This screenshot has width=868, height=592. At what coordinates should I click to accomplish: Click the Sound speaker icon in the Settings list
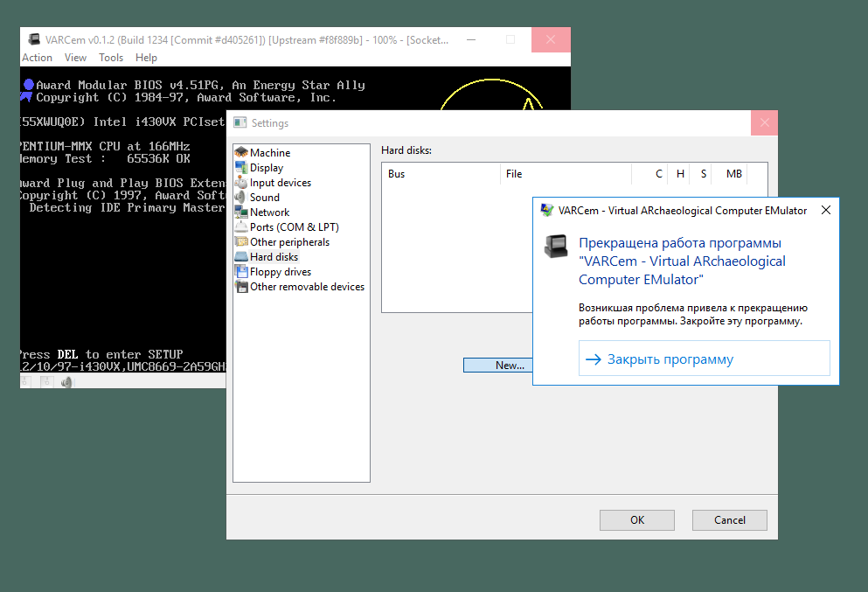[240, 197]
